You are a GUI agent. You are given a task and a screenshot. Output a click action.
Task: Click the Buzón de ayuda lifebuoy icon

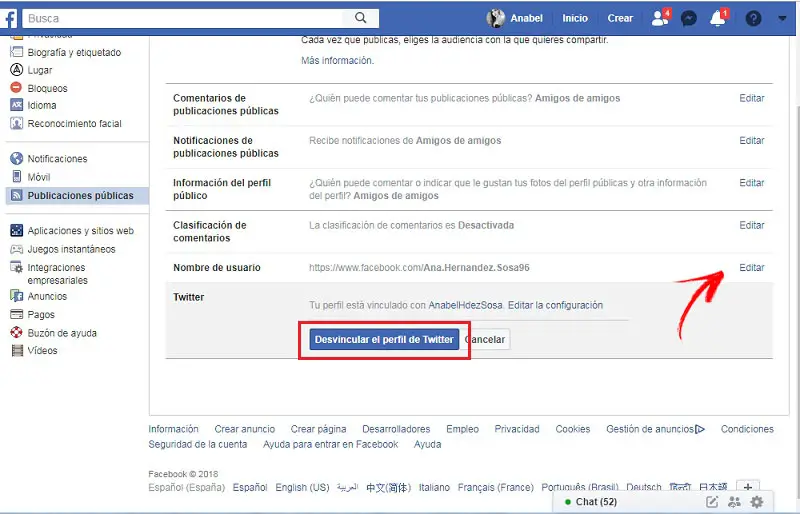pos(16,333)
